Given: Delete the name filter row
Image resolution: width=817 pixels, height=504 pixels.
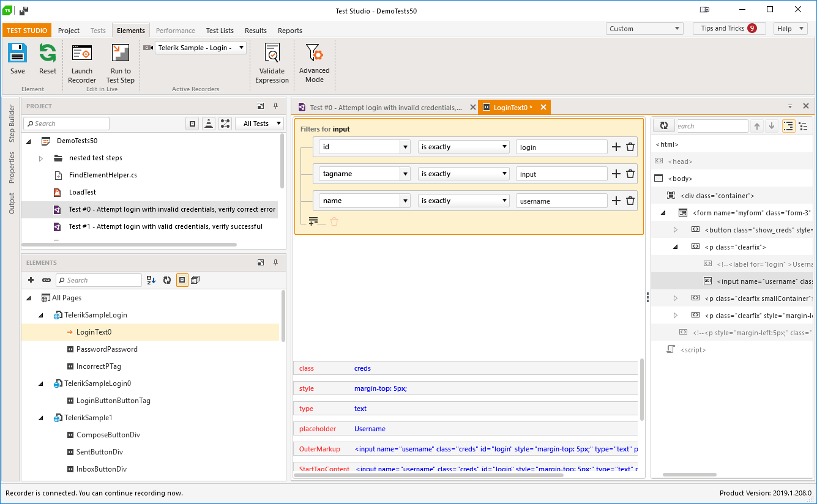Looking at the screenshot, I should [x=630, y=201].
